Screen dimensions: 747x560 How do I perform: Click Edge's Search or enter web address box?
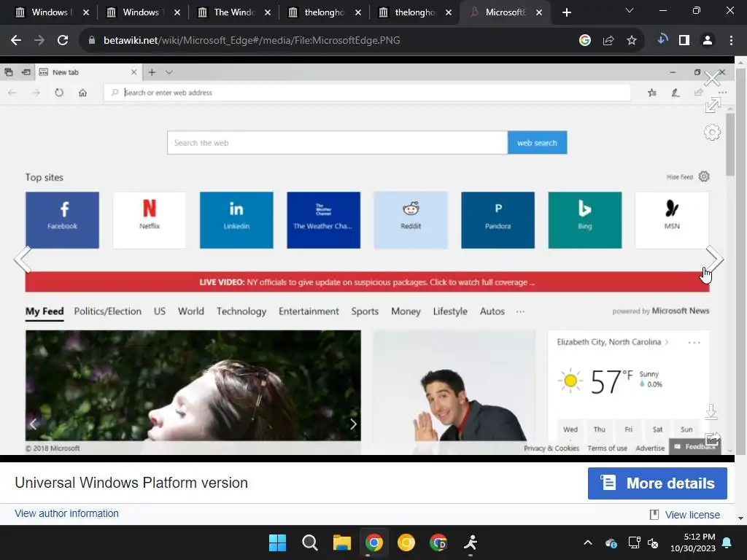[x=368, y=93]
